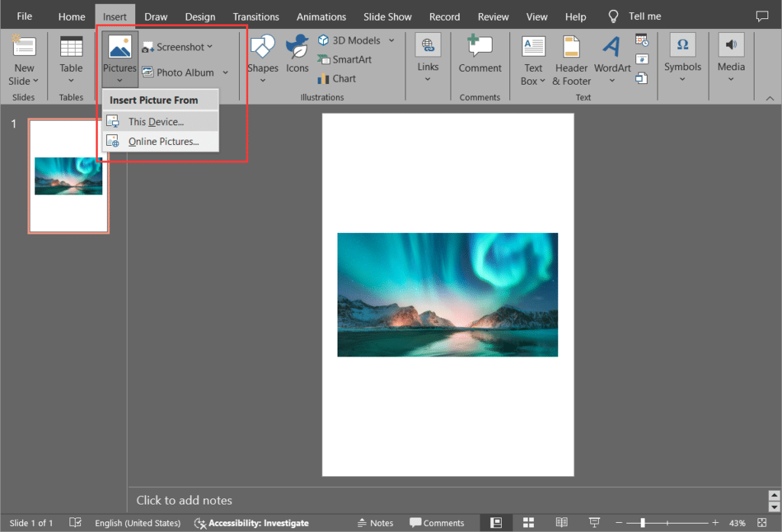The height and width of the screenshot is (532, 782).
Task: Switch to Reading View in status bar
Action: coord(562,522)
